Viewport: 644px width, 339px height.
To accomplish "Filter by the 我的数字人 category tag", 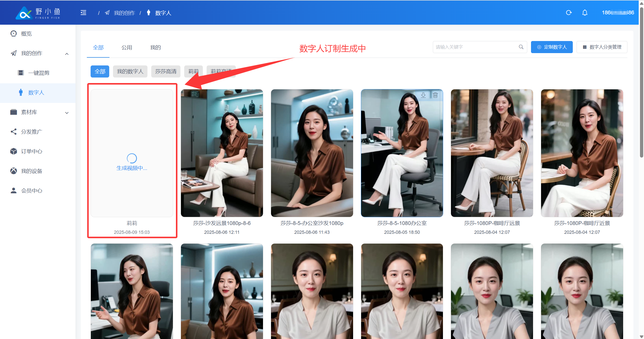I will coord(130,71).
